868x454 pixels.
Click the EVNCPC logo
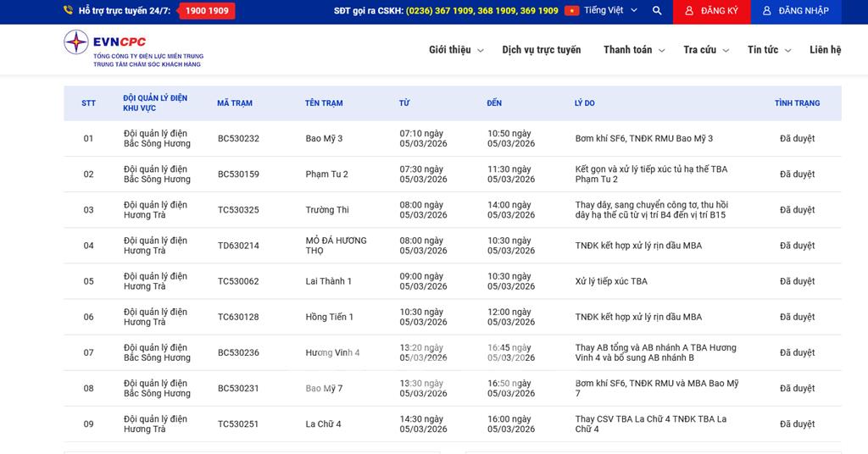(x=133, y=49)
